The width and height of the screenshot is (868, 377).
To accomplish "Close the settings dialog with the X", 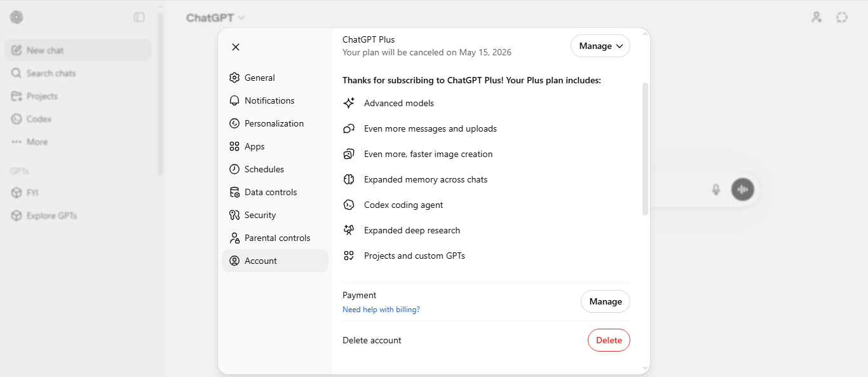I will pyautogui.click(x=236, y=47).
